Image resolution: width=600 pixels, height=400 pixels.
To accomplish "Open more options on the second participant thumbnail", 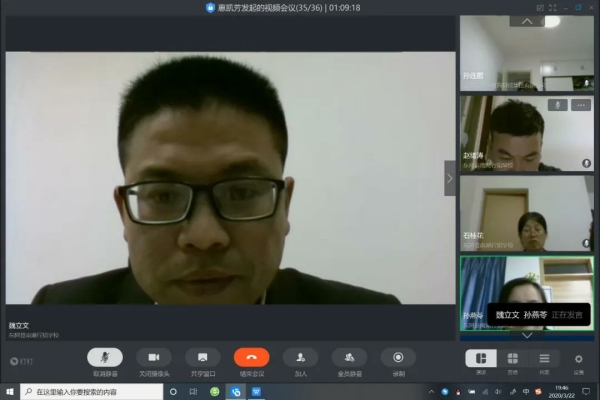I will (x=581, y=105).
